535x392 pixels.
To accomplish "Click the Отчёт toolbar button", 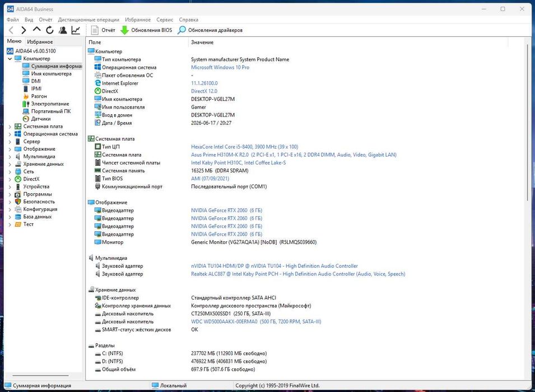I will pos(104,30).
